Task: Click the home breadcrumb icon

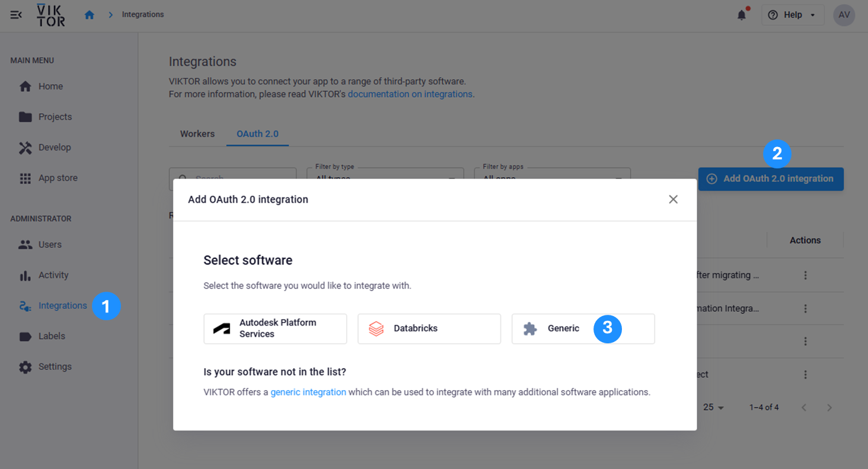Action: point(90,15)
